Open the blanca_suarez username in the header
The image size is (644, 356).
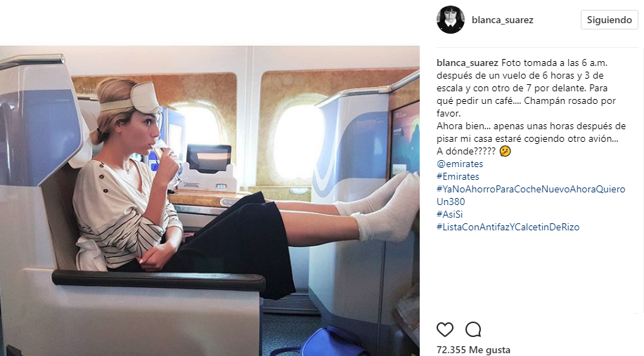(502, 20)
